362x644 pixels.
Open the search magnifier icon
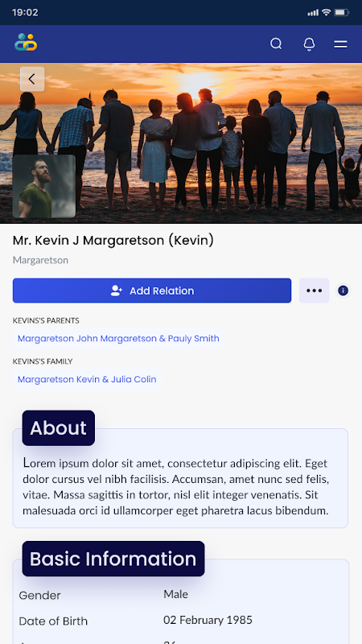pyautogui.click(x=276, y=43)
